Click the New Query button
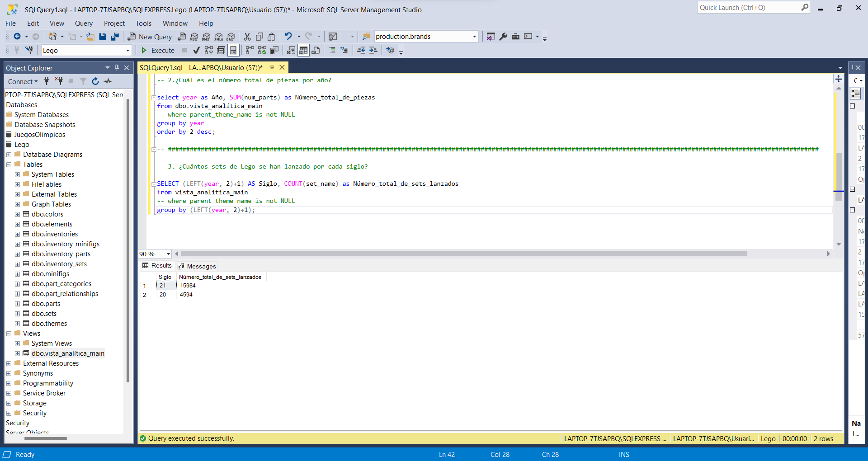The height and width of the screenshot is (461, 868). (150, 37)
